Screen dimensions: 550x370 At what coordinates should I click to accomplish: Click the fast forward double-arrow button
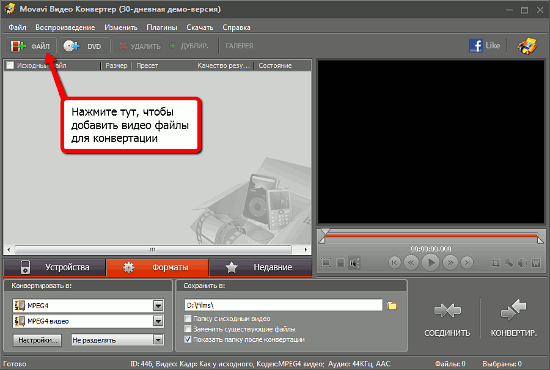[x=450, y=262]
